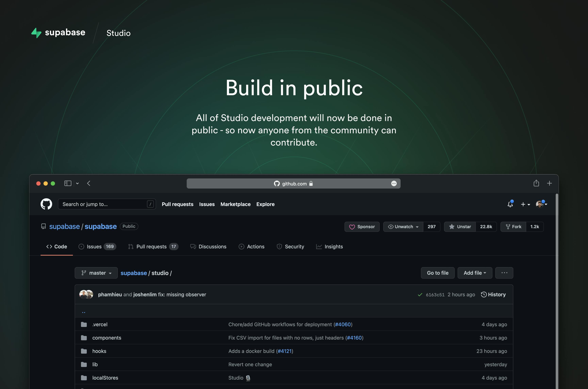Viewport: 588px width, 389px height.
Task: Open the phamhieu author link
Action: 110,294
